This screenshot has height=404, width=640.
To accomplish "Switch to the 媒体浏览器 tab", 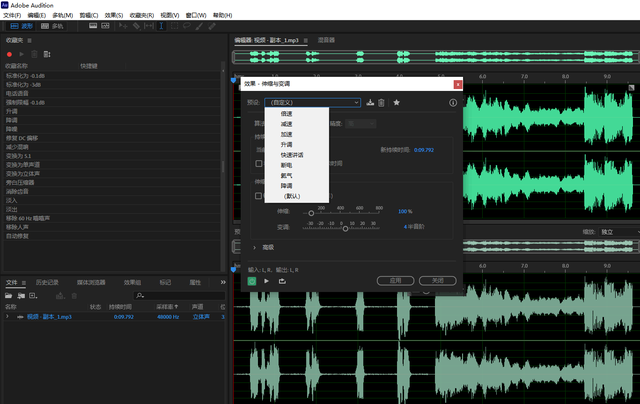I will point(91,282).
